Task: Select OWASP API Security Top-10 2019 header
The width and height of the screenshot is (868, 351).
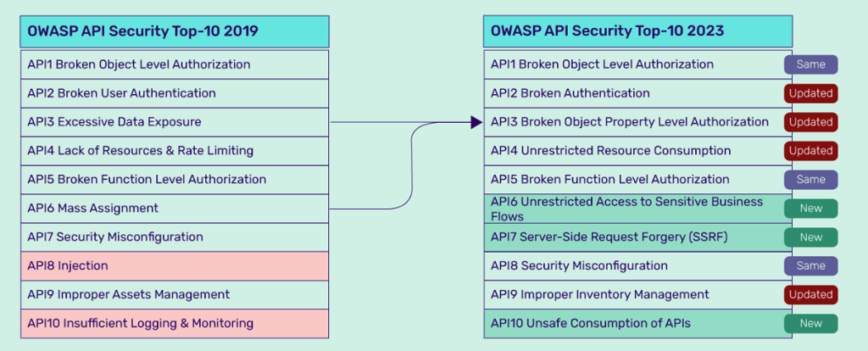Action: 175,31
